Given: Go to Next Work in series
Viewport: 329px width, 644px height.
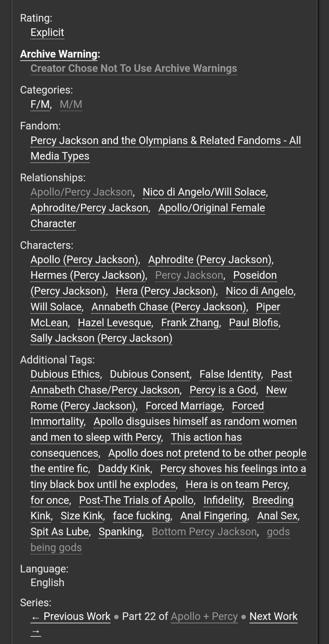Looking at the screenshot, I should pyautogui.click(x=273, y=616).
